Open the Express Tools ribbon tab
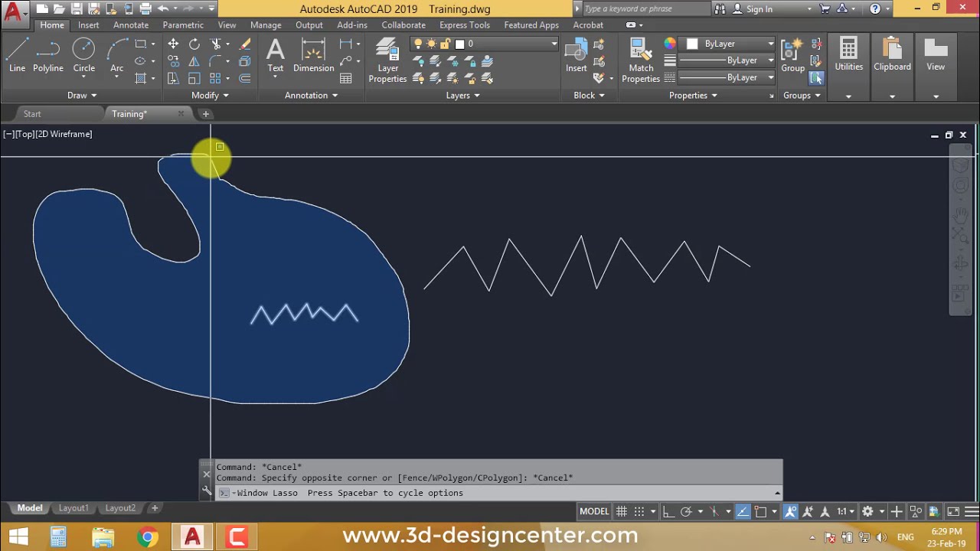The width and height of the screenshot is (980, 551). (465, 25)
